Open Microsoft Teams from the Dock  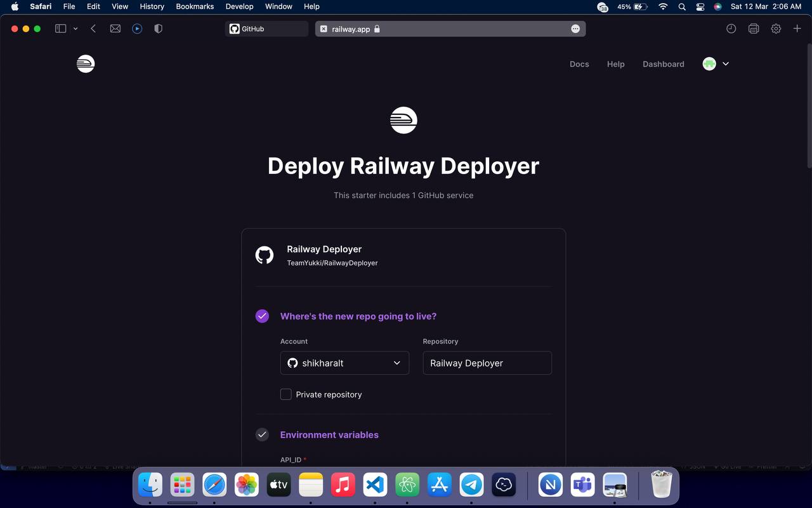coord(582,486)
